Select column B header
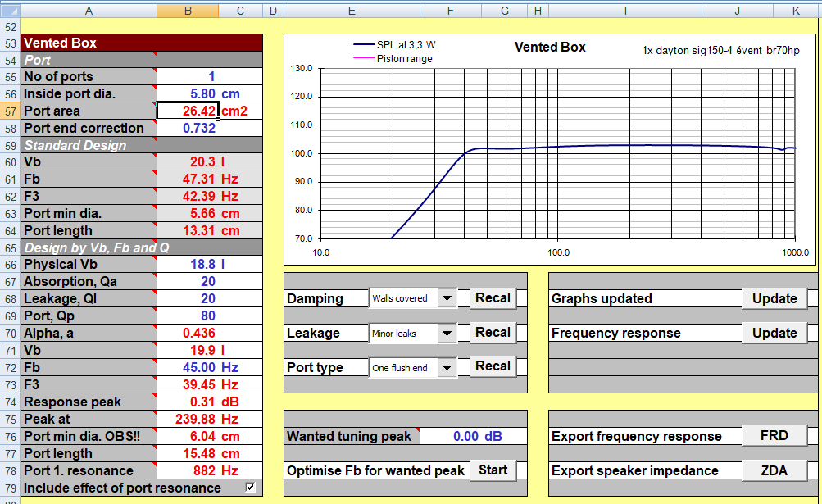This screenshot has height=504, width=822. coord(187,11)
